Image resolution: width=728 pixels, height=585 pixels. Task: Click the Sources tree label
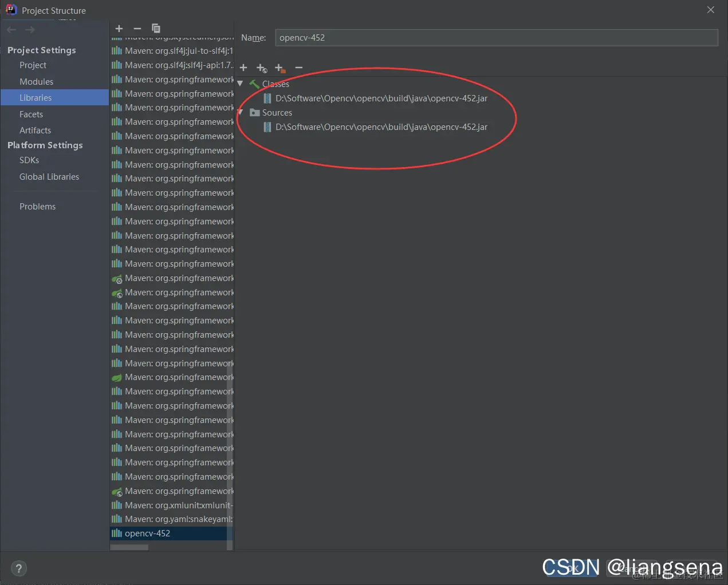pyautogui.click(x=277, y=113)
